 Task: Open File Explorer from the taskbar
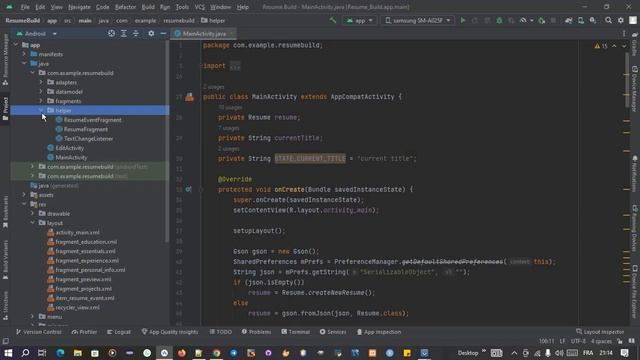click(x=78, y=353)
